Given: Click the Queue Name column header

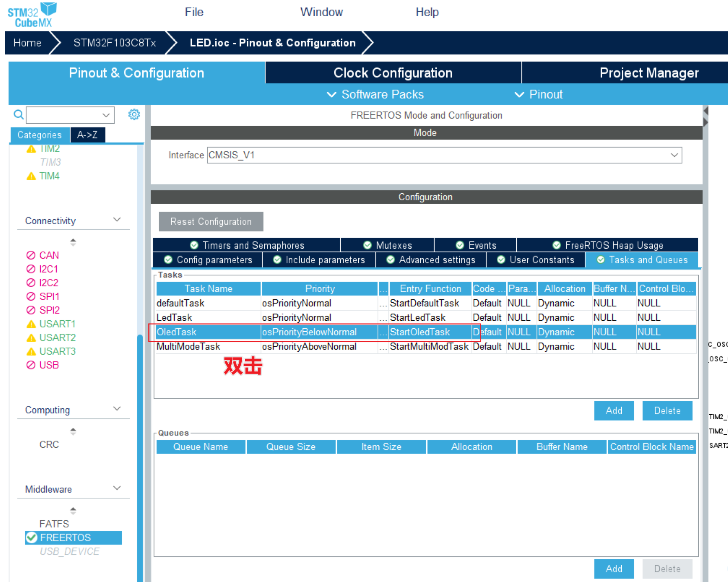Looking at the screenshot, I should pos(201,446).
